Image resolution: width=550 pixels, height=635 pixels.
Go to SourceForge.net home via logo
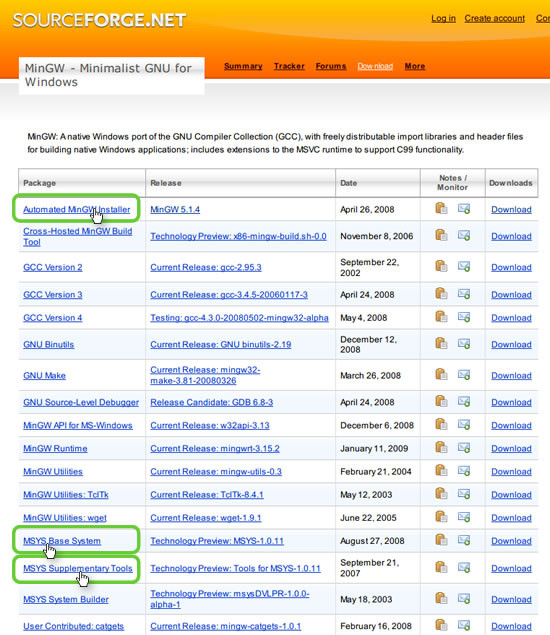99,20
